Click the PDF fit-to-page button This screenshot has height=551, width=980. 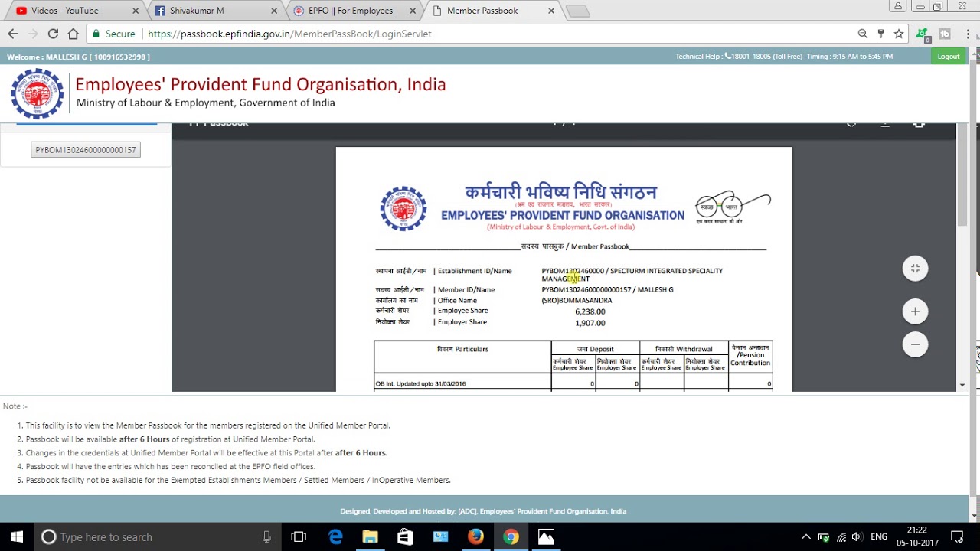click(x=915, y=268)
